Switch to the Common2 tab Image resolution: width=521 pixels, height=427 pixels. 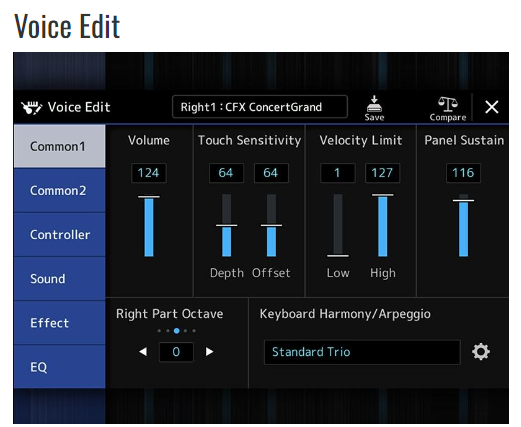[x=60, y=190]
